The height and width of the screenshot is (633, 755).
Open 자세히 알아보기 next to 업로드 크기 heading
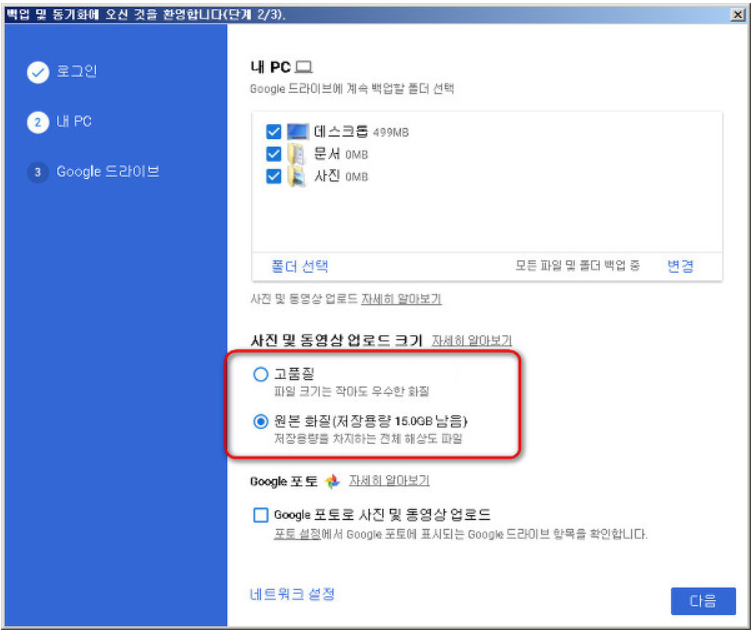coord(471,340)
